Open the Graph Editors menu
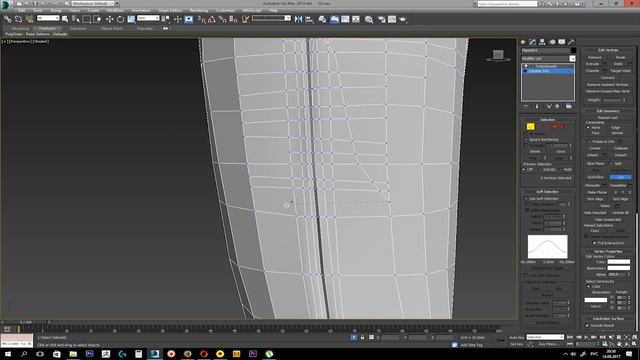Screen dimensions: 640x360 tap(170, 10)
